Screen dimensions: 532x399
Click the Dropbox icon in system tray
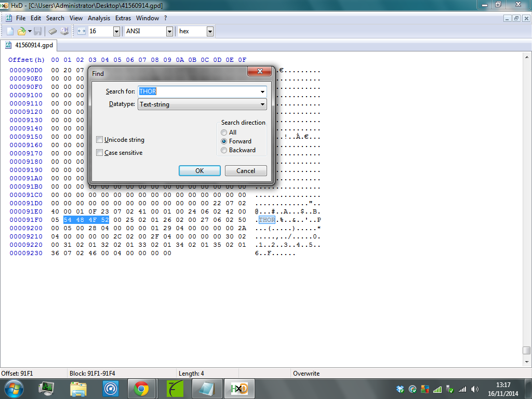pyautogui.click(x=400, y=389)
